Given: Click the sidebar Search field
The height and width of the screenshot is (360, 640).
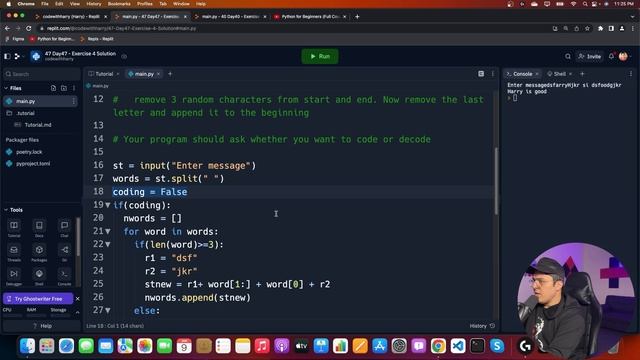Looking at the screenshot, I should click(x=42, y=74).
